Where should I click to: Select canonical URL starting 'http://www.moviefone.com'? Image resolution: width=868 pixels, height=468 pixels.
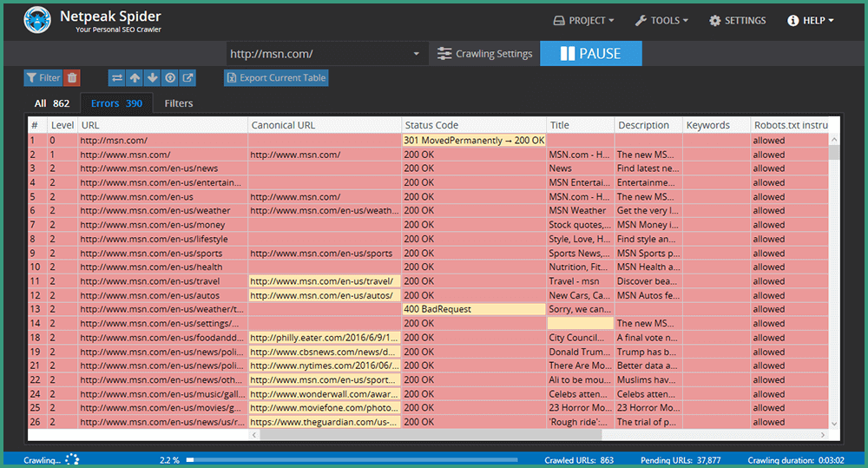[x=325, y=407]
